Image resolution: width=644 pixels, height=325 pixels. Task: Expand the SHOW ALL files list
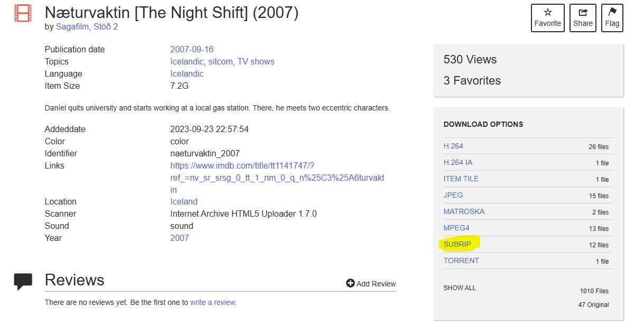[460, 288]
